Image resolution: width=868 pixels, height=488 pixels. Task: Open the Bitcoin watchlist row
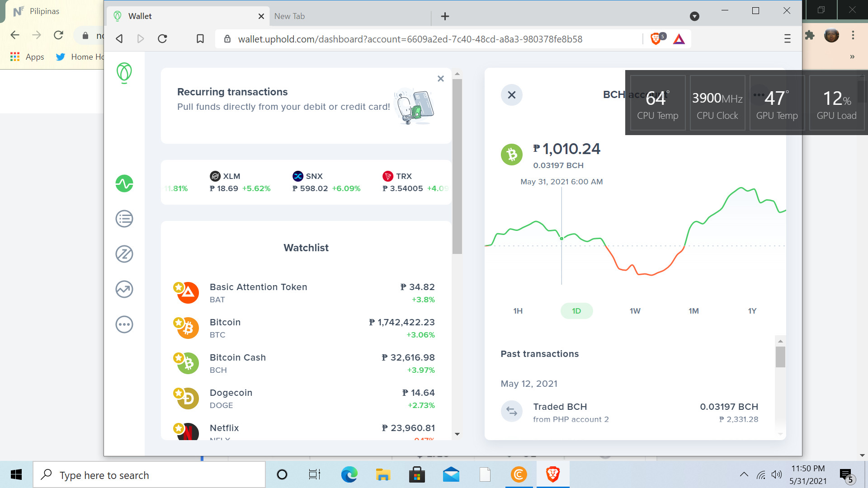306,328
